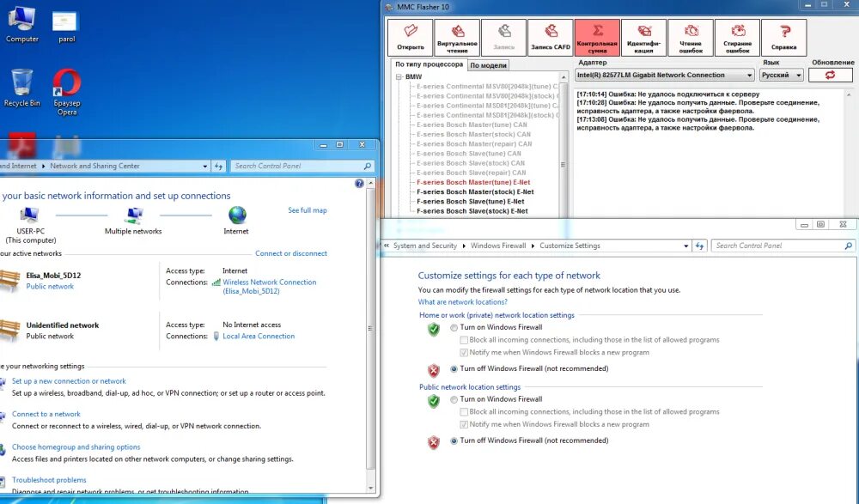
Task: Click refresh button beside Windows Firewall address bar
Action: 699,246
